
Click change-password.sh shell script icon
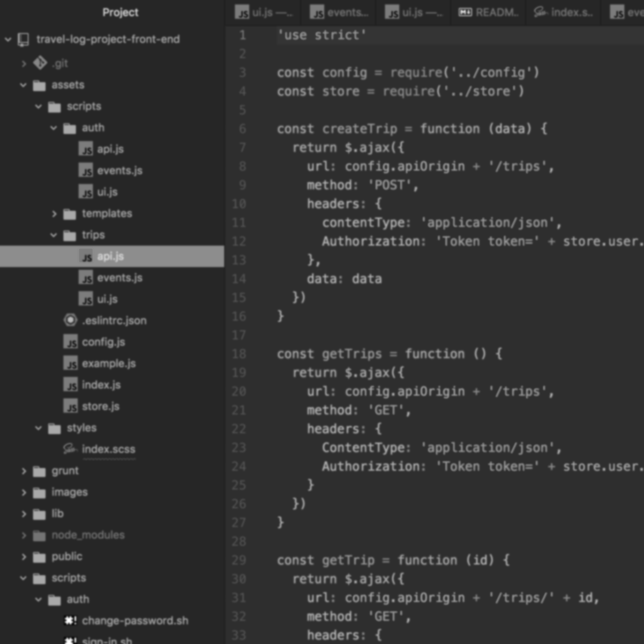coord(70,621)
